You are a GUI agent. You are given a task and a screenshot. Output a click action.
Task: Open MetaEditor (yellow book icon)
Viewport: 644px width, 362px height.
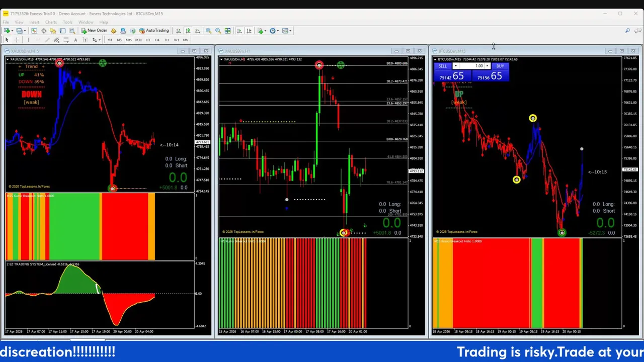(x=113, y=31)
